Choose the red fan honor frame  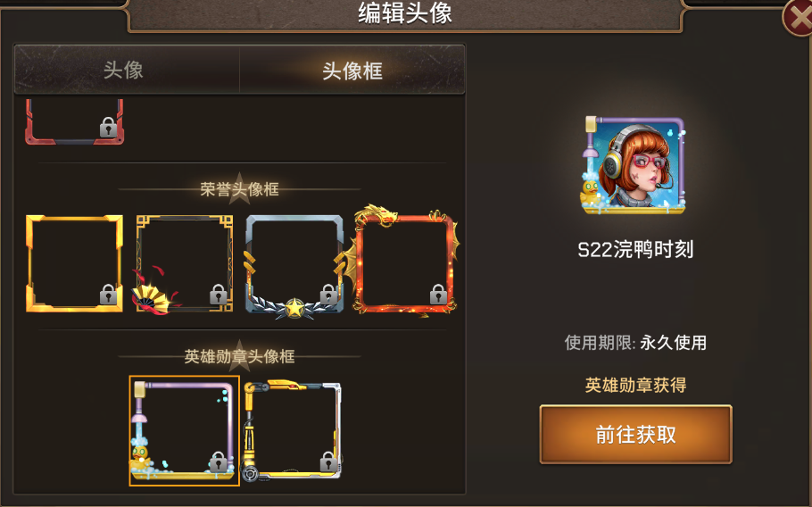tap(184, 264)
